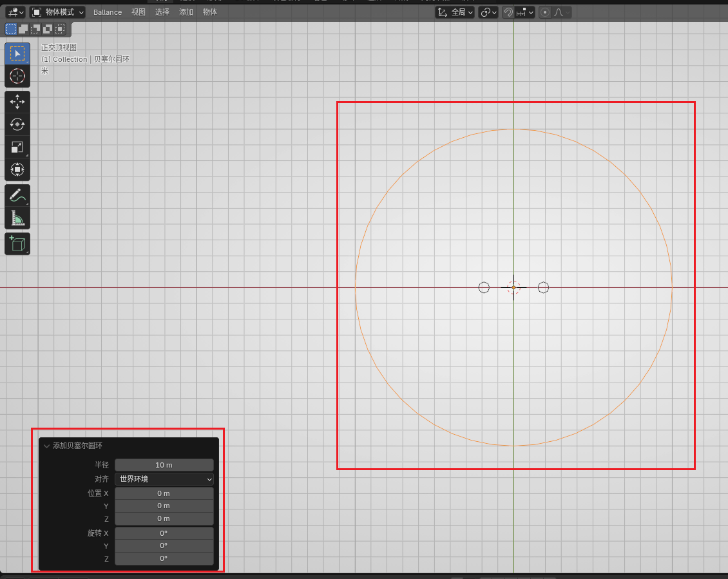728x579 pixels.
Task: Open the editor type dropdown
Action: click(x=15, y=12)
